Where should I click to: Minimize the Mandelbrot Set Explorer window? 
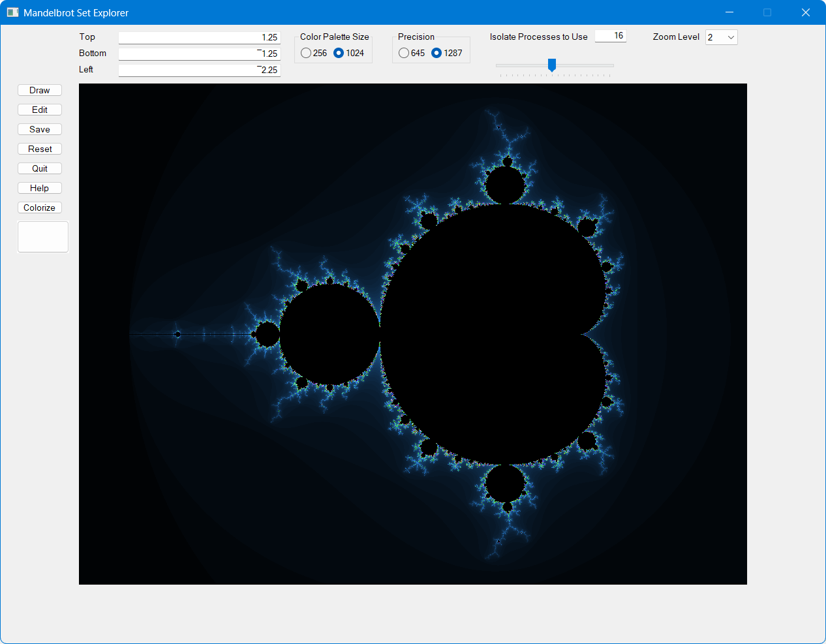(729, 12)
